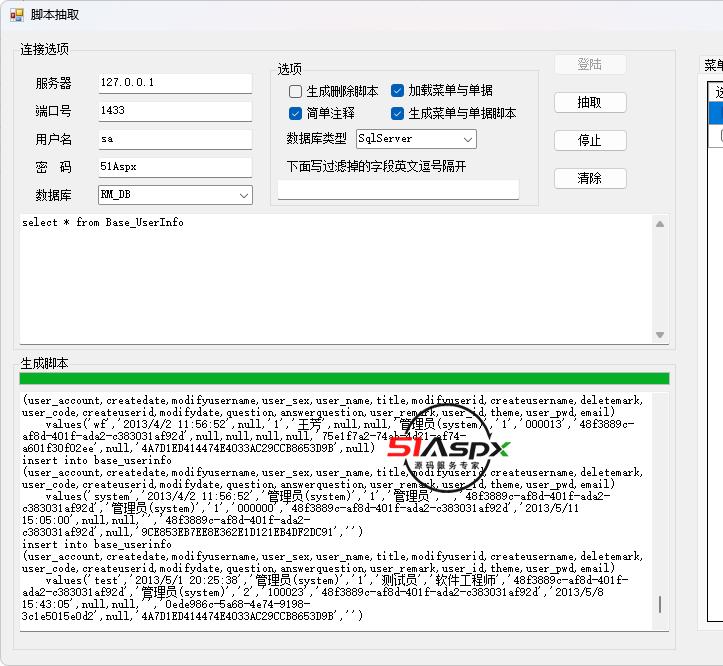Click the blue selected row in menu list
The width and height of the screenshot is (723, 666).
tap(716, 113)
